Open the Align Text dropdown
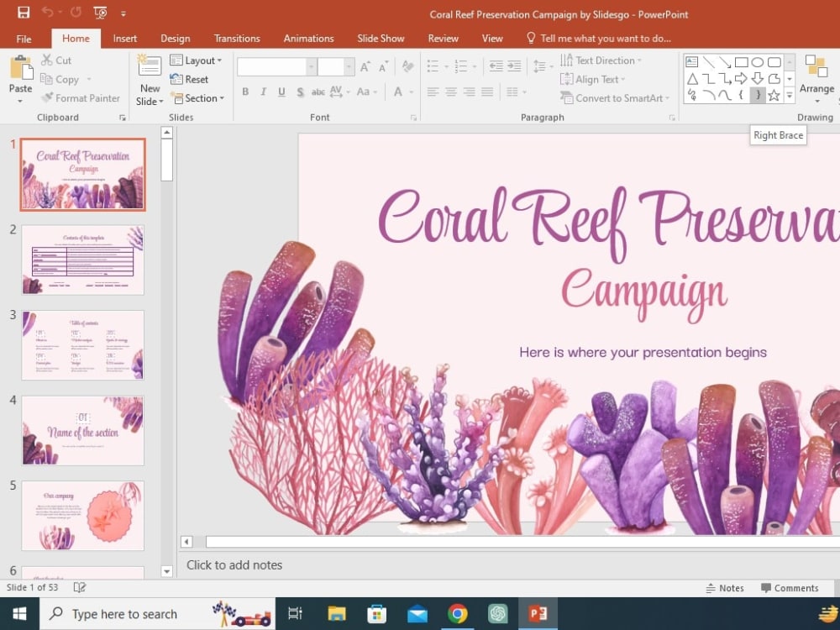Screen dimensions: 840x630 click(592, 79)
